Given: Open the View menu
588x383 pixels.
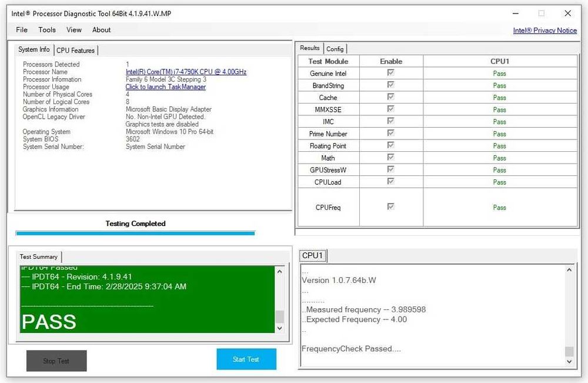Looking at the screenshot, I should coord(74,30).
